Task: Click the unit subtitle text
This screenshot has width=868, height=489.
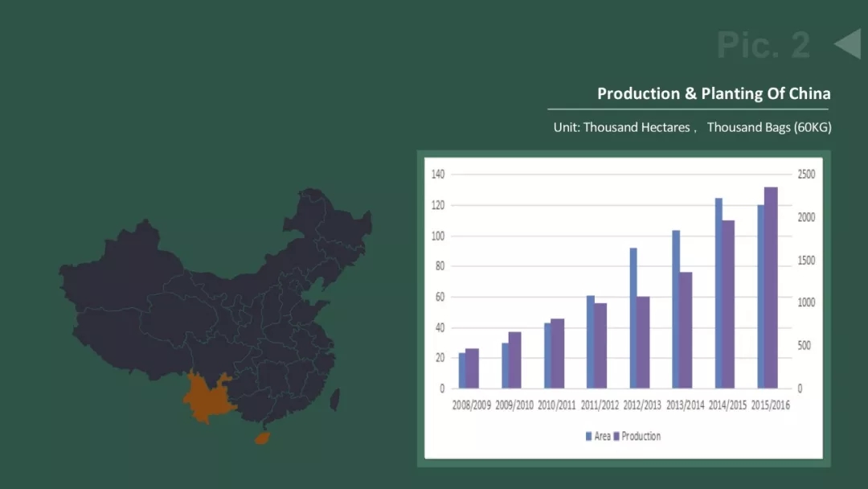Action: (x=693, y=127)
